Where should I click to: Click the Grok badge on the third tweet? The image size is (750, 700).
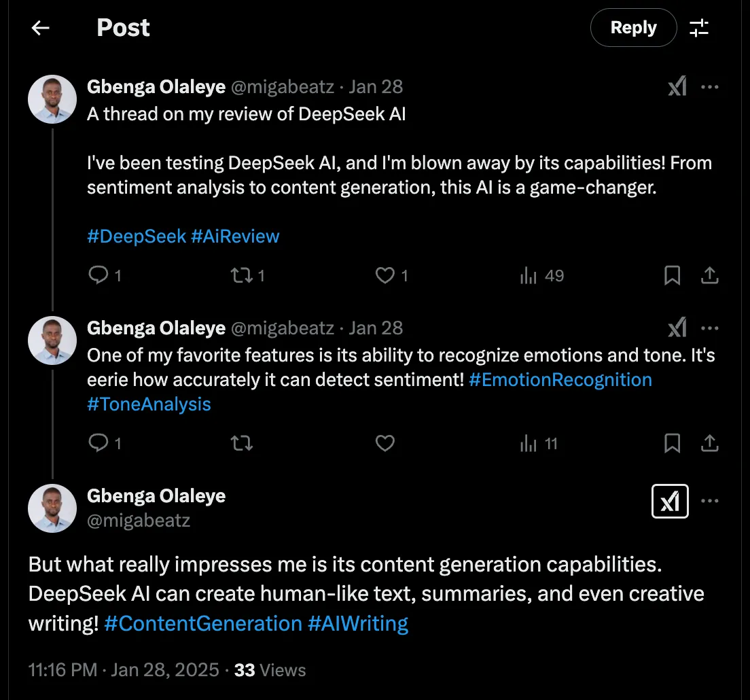[670, 501]
